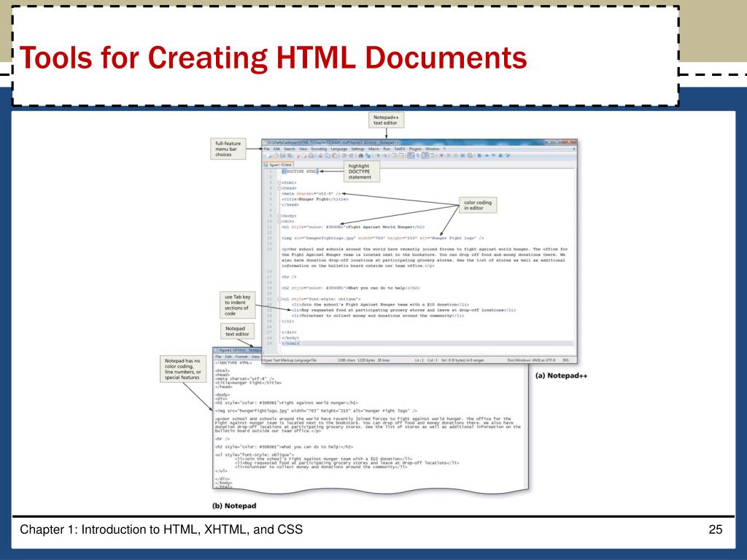Screen dimensions: 747x560
Task: Click 'Hyper Text Markup Language file' in status bar
Action: point(290,360)
